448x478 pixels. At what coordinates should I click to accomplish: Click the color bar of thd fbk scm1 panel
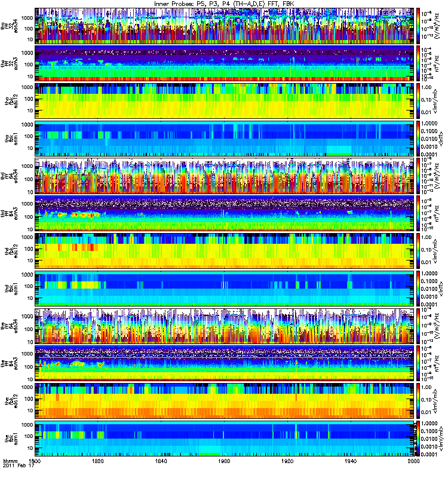[x=418, y=289]
